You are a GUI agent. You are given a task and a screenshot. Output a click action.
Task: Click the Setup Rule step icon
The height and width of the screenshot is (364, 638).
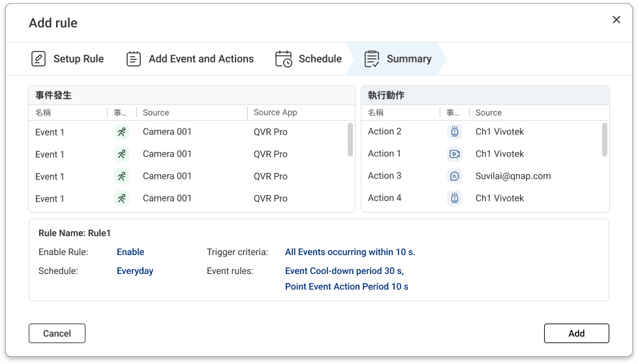pos(38,59)
